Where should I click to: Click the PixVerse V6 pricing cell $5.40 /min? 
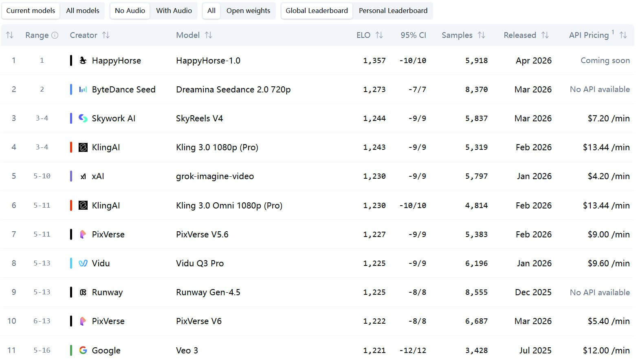[x=608, y=321]
